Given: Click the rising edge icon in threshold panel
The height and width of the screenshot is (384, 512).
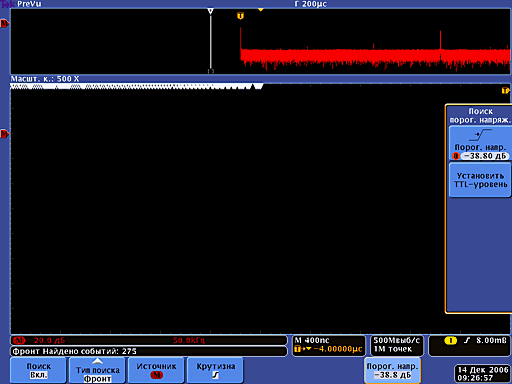Looking at the screenshot, I should (x=480, y=135).
